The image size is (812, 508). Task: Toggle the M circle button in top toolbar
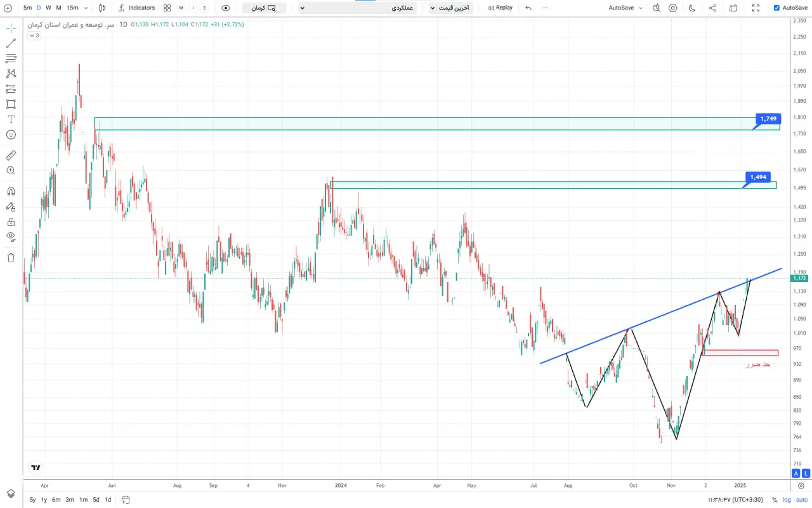click(x=181, y=8)
